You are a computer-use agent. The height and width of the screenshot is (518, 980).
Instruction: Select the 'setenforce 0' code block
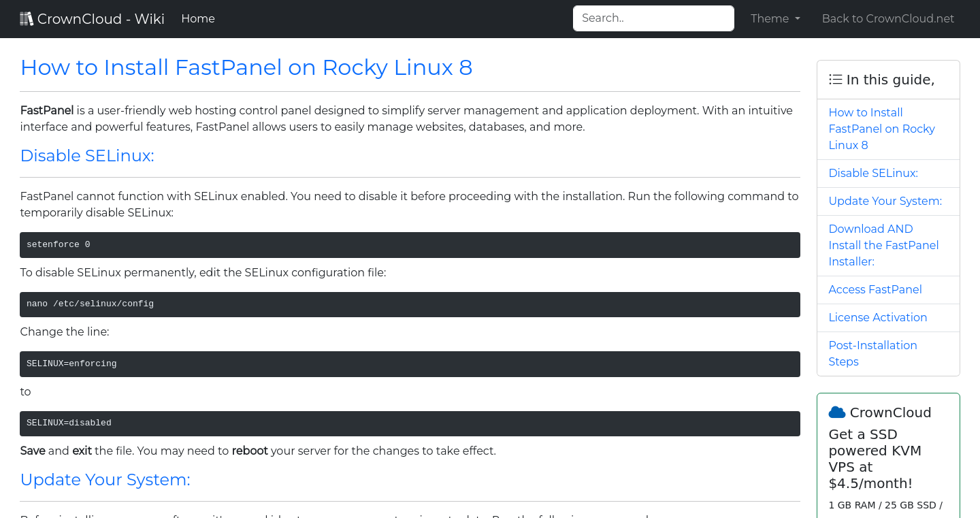pyautogui.click(x=409, y=244)
